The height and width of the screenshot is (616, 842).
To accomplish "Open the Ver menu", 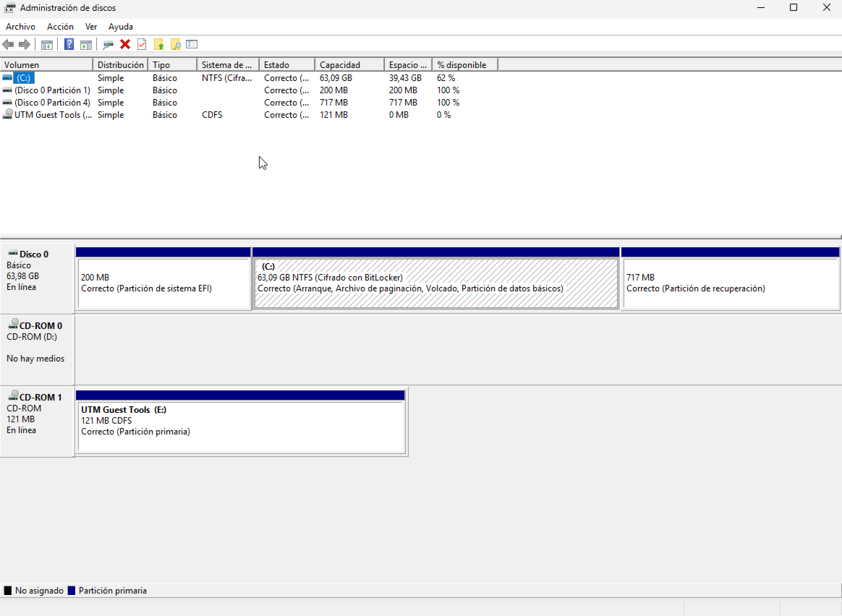I will 91,27.
